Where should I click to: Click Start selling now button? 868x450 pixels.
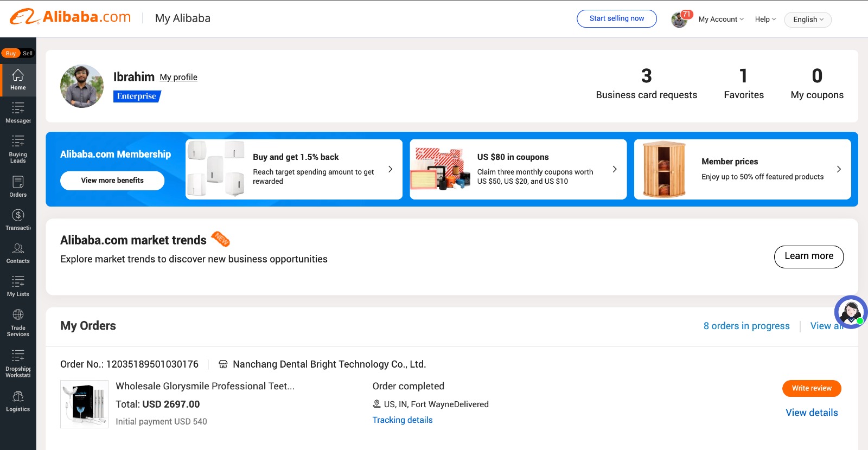617,18
